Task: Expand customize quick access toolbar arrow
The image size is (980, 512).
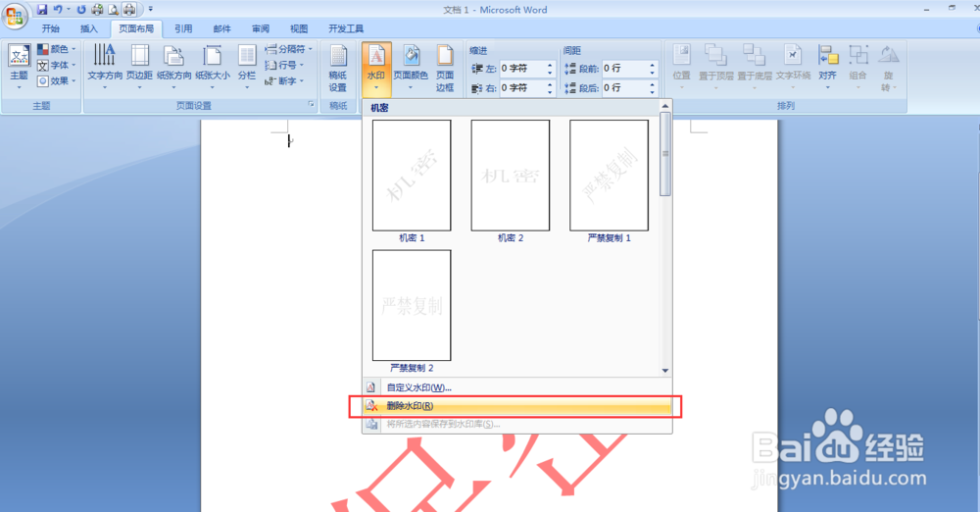Action: click(151, 10)
